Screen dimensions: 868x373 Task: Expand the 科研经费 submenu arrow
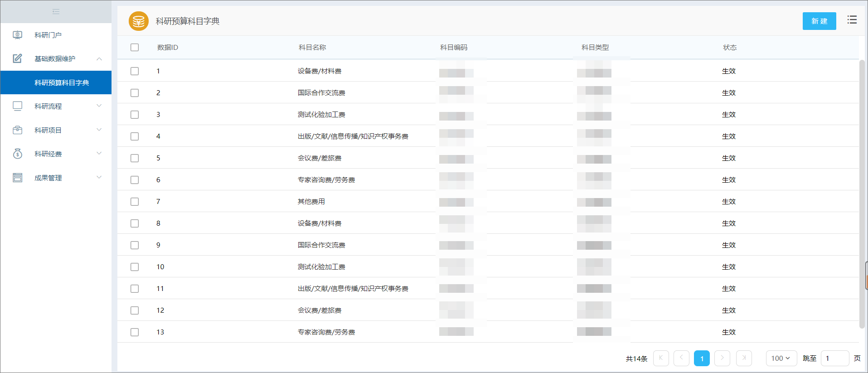(x=99, y=154)
